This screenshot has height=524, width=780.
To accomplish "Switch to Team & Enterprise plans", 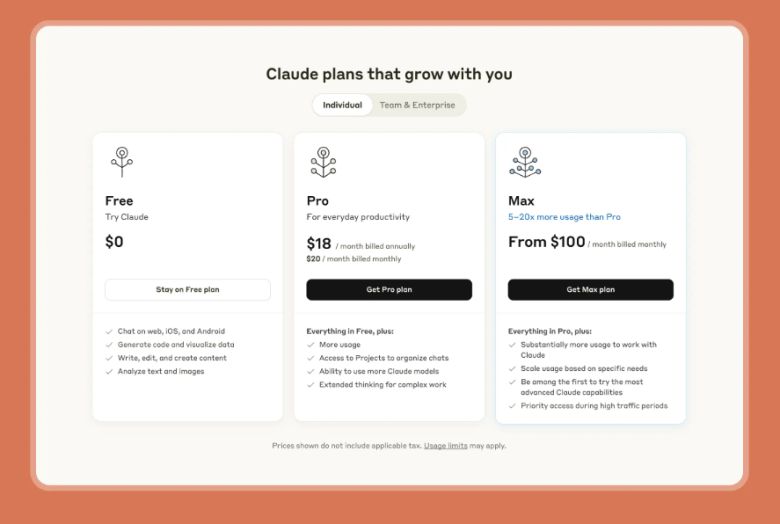I will (417, 105).
